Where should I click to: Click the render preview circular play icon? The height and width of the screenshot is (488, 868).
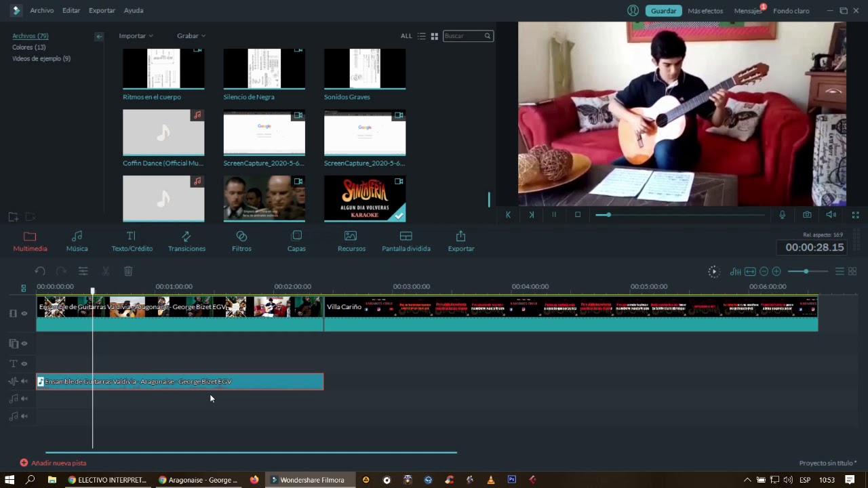coord(713,271)
